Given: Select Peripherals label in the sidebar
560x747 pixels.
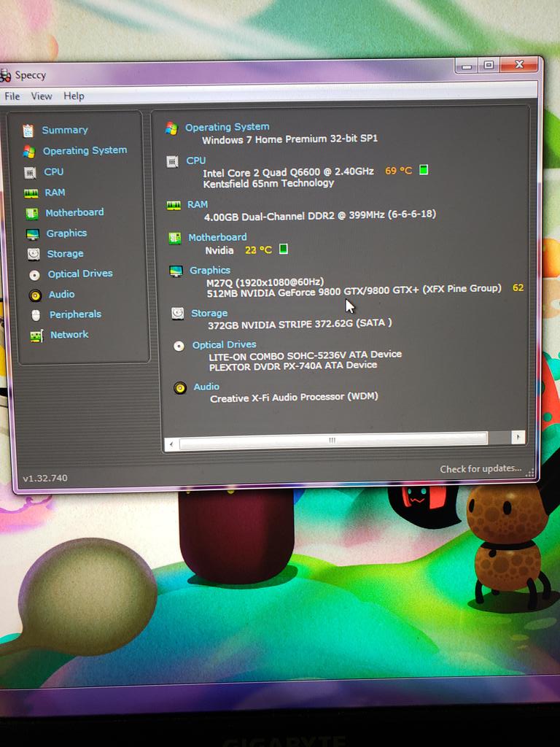Looking at the screenshot, I should click(x=75, y=314).
